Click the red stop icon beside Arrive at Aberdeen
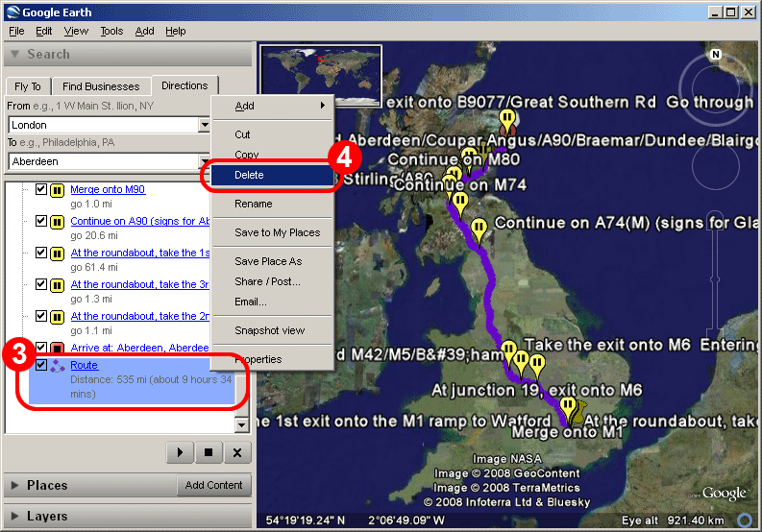 pyautogui.click(x=58, y=348)
